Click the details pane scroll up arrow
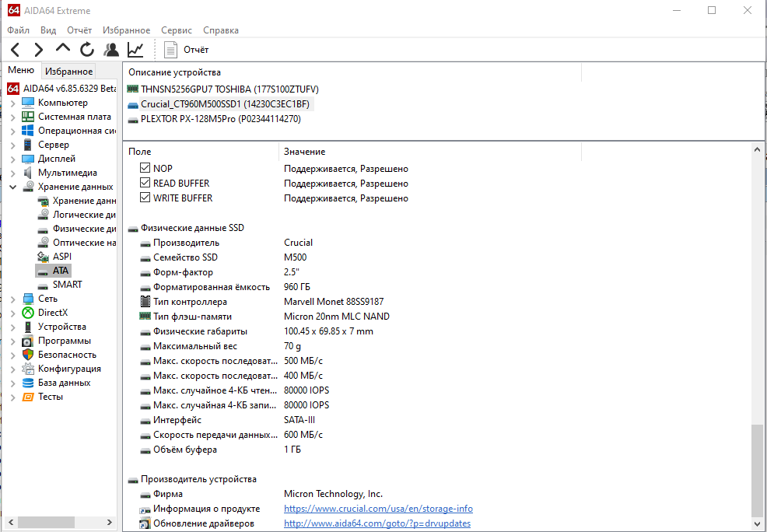 tap(757, 149)
